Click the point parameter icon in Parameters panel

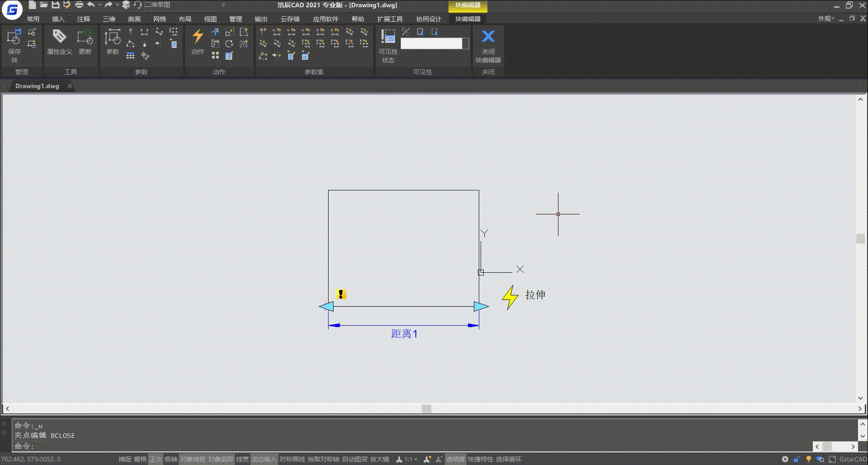point(130,32)
